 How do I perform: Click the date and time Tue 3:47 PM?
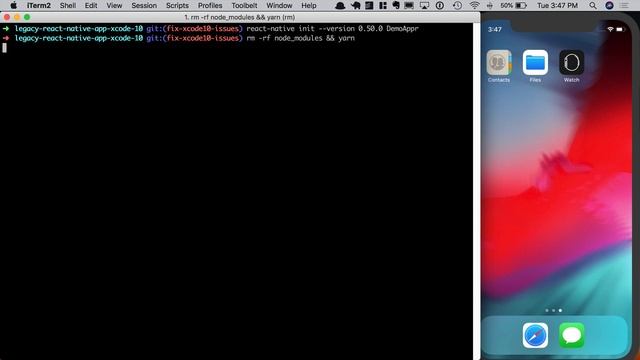click(557, 5)
